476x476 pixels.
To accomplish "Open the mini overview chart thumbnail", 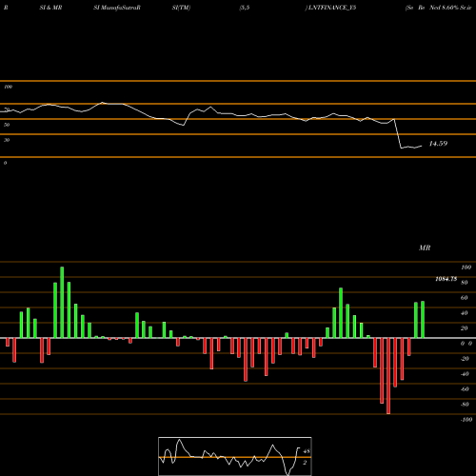I will pos(235,456).
